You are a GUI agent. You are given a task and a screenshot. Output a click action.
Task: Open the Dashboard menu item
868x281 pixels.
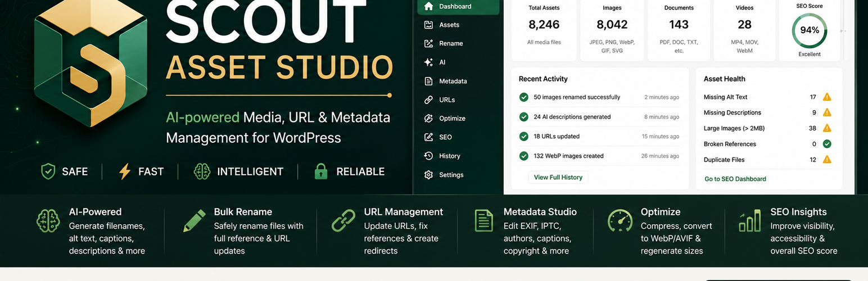(458, 6)
